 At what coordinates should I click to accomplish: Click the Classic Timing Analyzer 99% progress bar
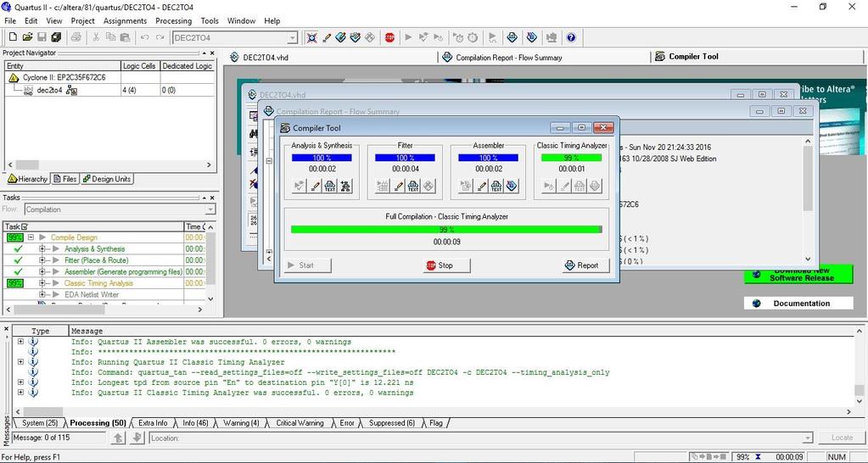click(x=571, y=158)
